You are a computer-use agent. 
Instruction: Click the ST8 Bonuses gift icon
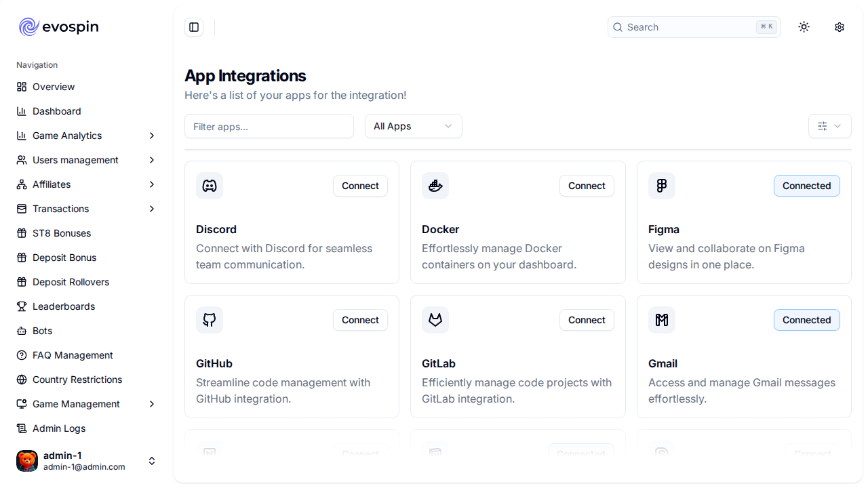pyautogui.click(x=22, y=233)
